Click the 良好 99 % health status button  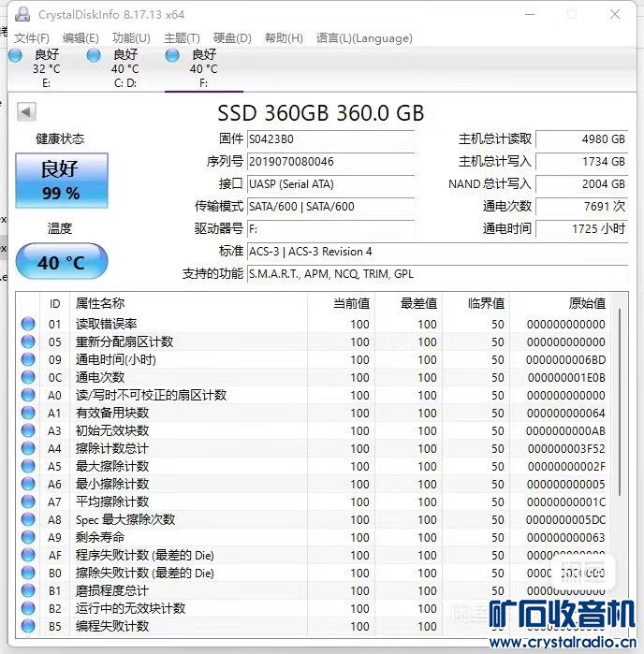pyautogui.click(x=62, y=181)
